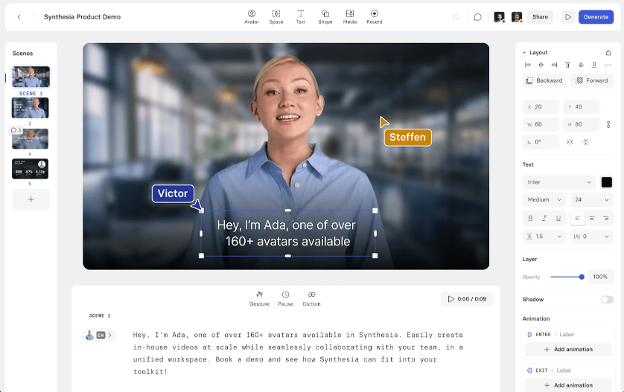Select the Space tool in the top toolbar
Viewport: 624px width, 392px height.
(276, 17)
